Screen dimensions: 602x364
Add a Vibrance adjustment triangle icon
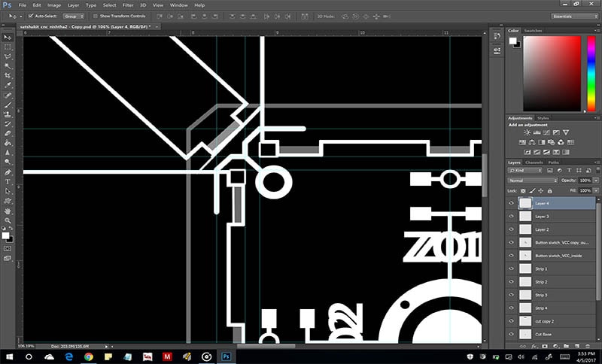566,132
